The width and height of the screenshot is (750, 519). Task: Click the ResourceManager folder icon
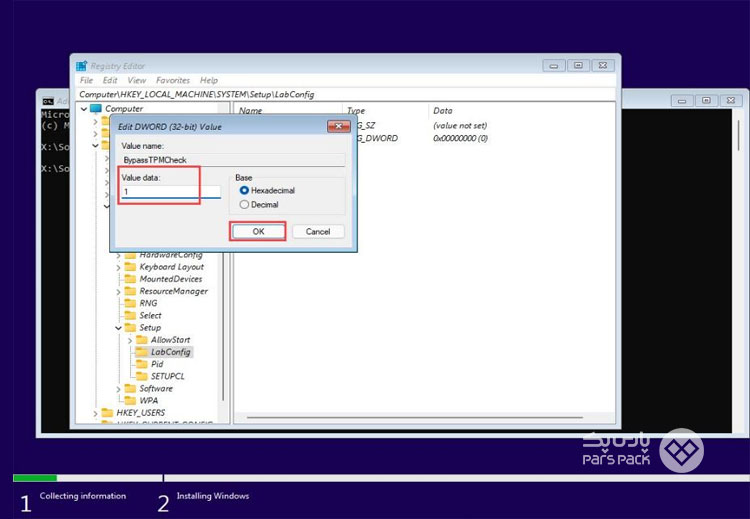point(130,291)
